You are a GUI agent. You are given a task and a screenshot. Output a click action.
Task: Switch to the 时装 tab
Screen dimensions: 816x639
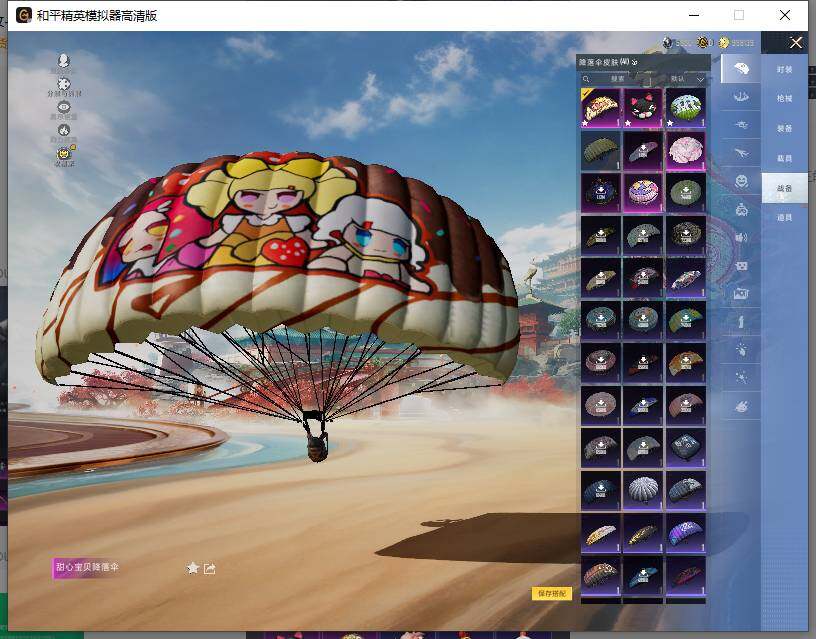coord(786,72)
